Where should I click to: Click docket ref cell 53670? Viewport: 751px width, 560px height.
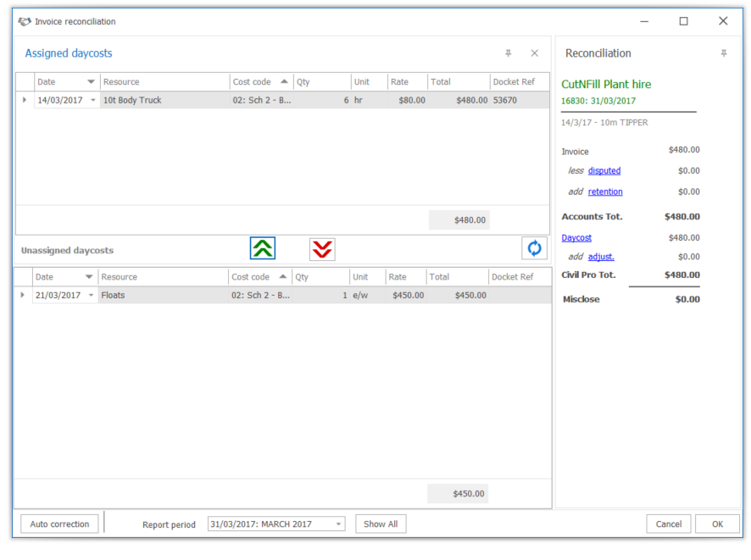tap(520, 101)
